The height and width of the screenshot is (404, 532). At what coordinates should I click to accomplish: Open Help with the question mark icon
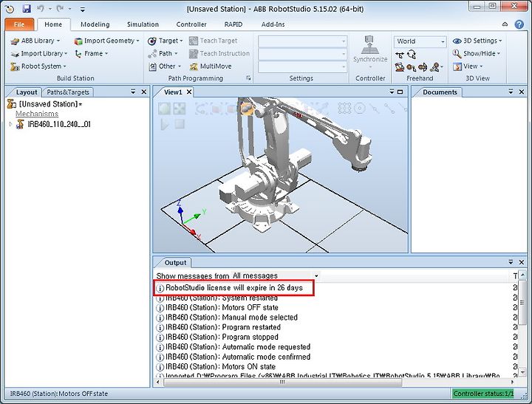click(519, 24)
